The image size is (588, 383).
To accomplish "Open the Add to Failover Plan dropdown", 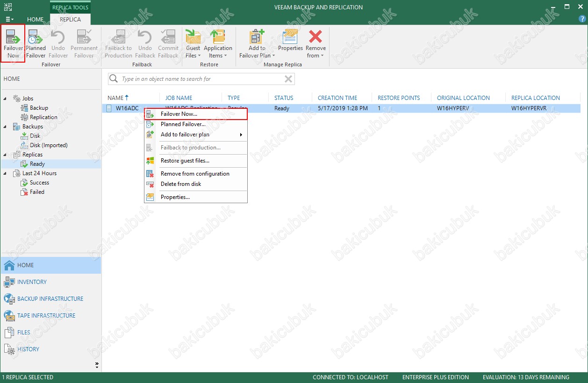I will click(257, 43).
